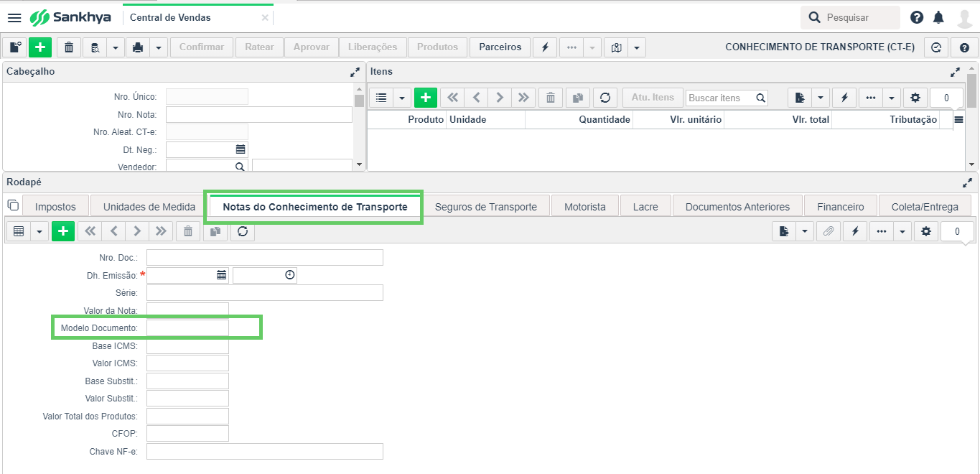The image size is (980, 474).
Task: Select the Documentos Anteriores tab
Action: coord(737,207)
